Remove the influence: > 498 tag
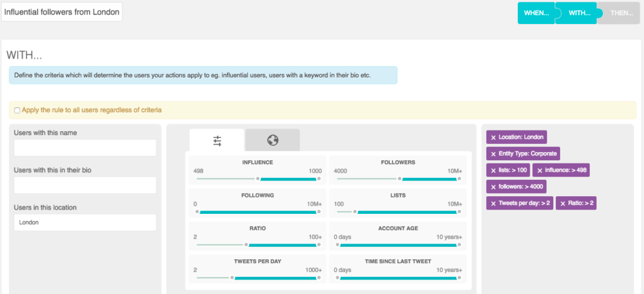This screenshot has width=644, height=294. tap(540, 170)
